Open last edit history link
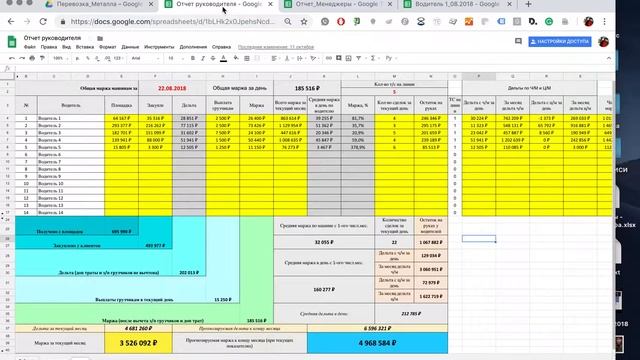 coord(276,47)
